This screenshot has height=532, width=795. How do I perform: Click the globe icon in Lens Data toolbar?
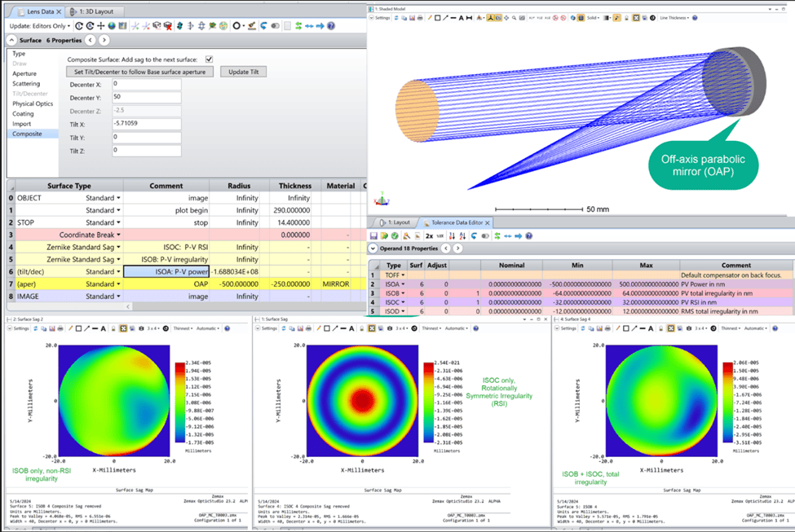112,26
